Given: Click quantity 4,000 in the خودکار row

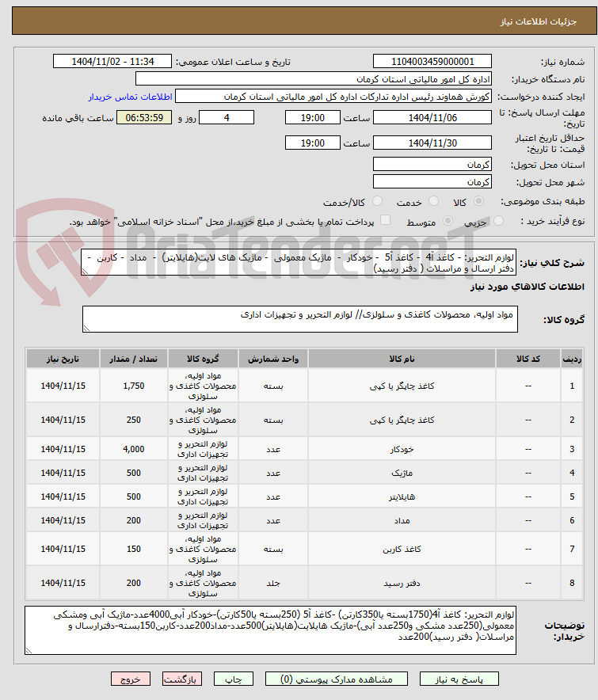Looking at the screenshot, I should [134, 449].
